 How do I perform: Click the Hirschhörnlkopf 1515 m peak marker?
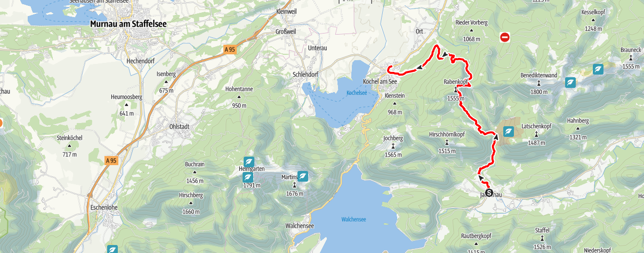click(x=446, y=142)
